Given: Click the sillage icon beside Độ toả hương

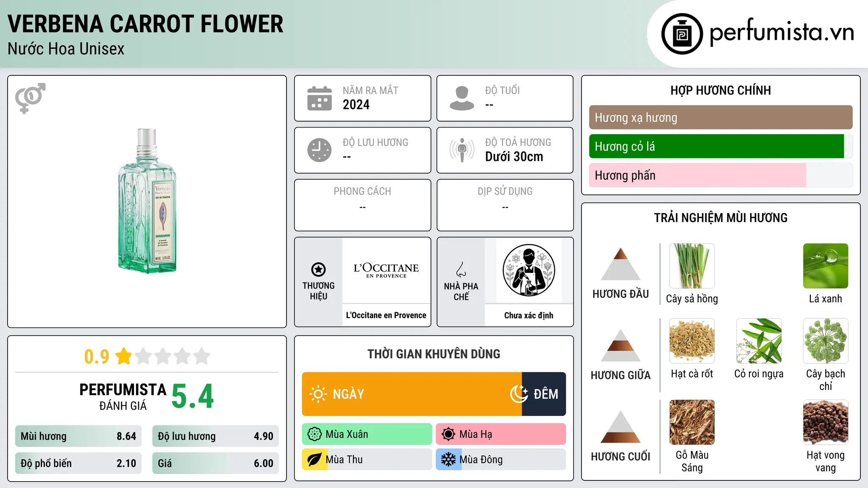Looking at the screenshot, I should click(x=462, y=150).
